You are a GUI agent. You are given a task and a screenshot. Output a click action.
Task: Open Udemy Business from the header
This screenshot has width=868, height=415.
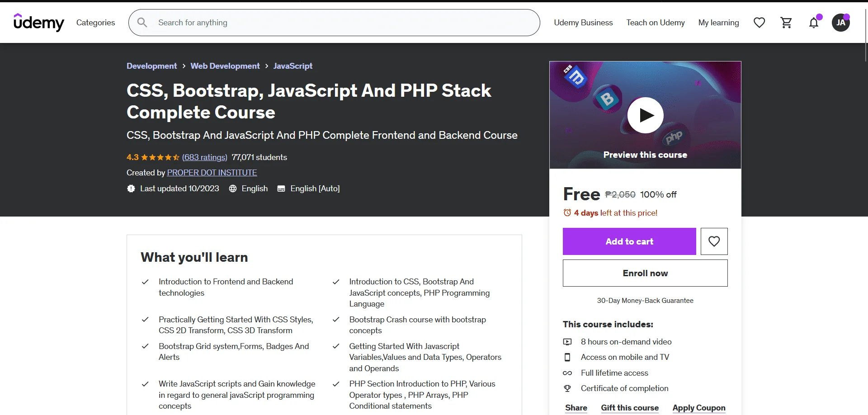pos(583,23)
